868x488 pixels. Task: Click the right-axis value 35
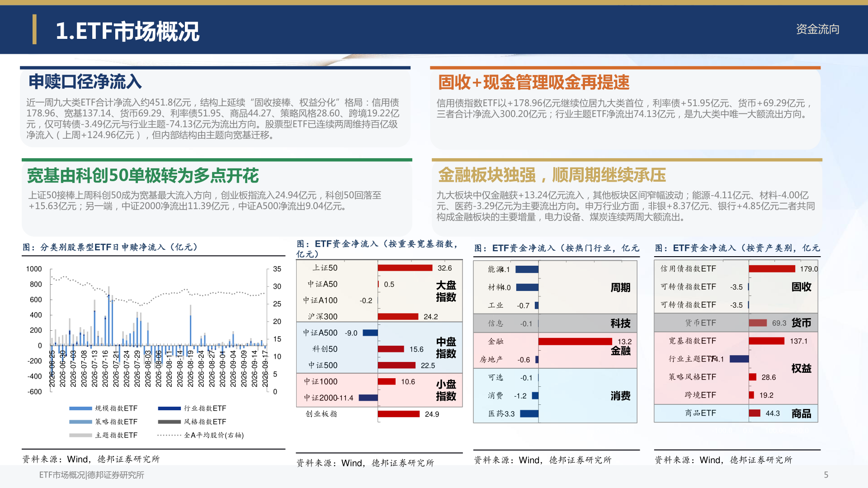(277, 269)
